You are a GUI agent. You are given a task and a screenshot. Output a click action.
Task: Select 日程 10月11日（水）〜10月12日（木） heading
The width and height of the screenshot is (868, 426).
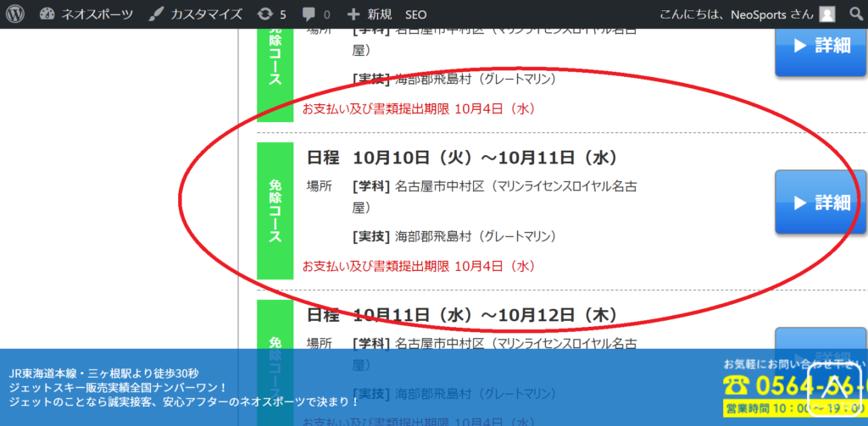462,315
